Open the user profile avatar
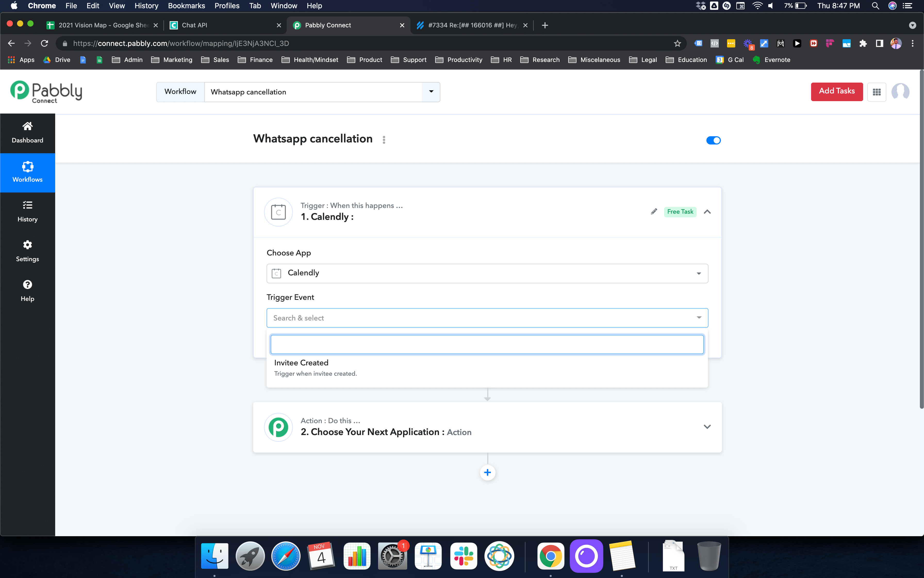924x578 pixels. (900, 92)
